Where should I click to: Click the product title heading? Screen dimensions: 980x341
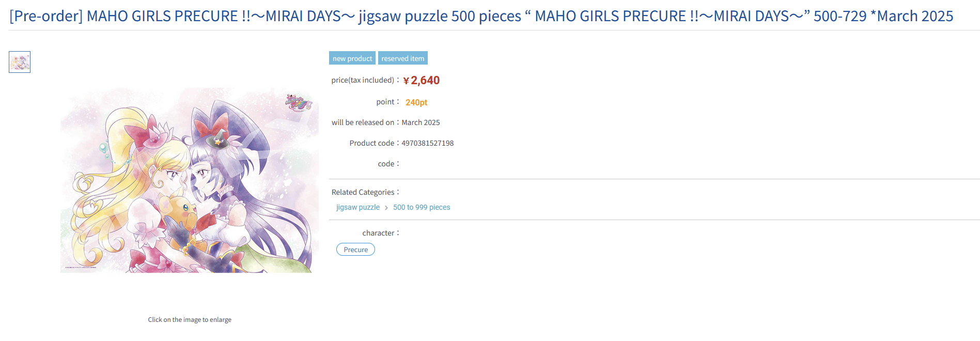[481, 16]
